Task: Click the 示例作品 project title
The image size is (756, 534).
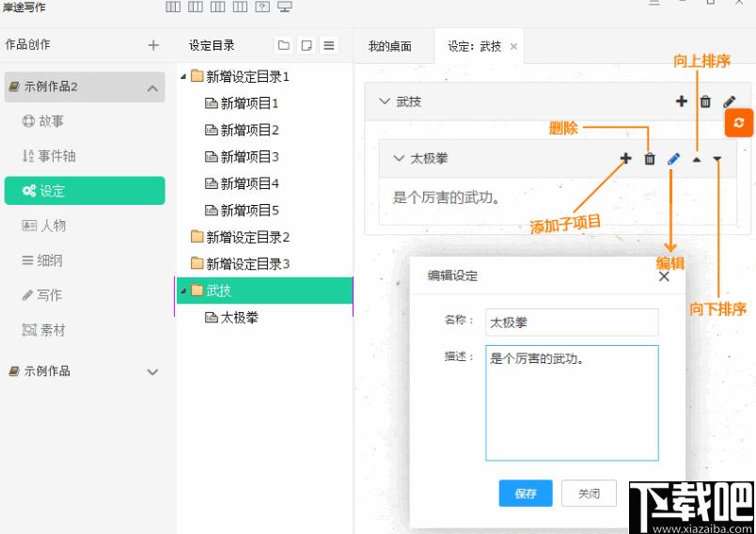Action: click(x=47, y=371)
